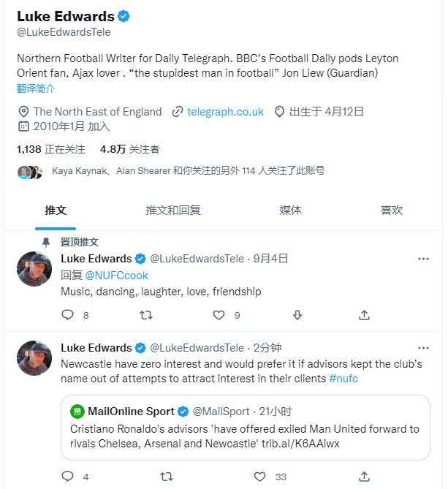448x489 pixels.
Task: Switch to the 媒体 tab
Action: [x=290, y=211]
